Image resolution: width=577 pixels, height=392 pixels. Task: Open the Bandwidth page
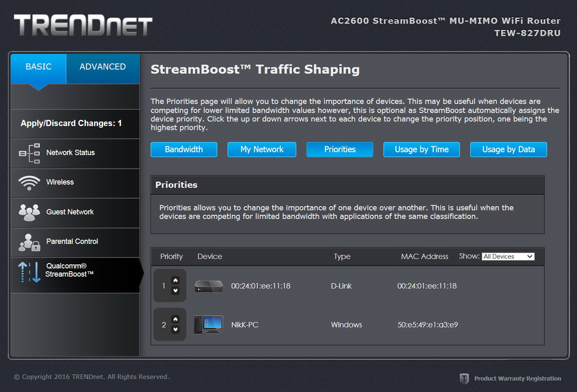coord(184,149)
